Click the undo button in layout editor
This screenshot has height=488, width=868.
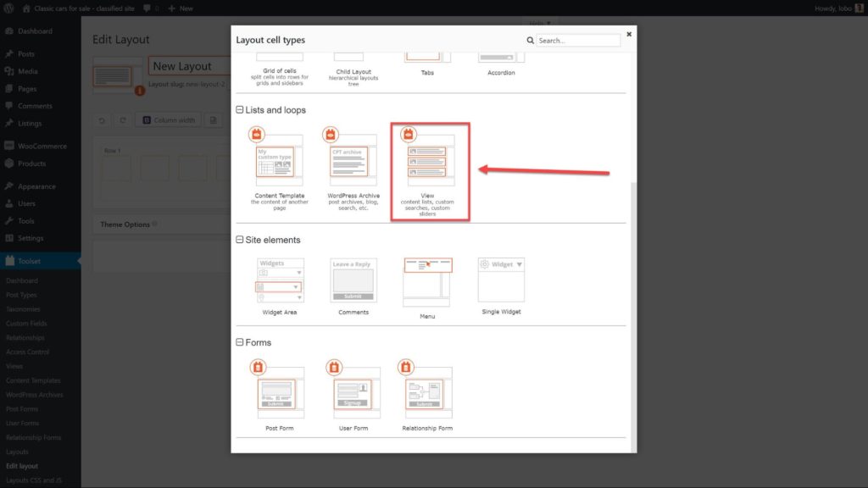102,120
